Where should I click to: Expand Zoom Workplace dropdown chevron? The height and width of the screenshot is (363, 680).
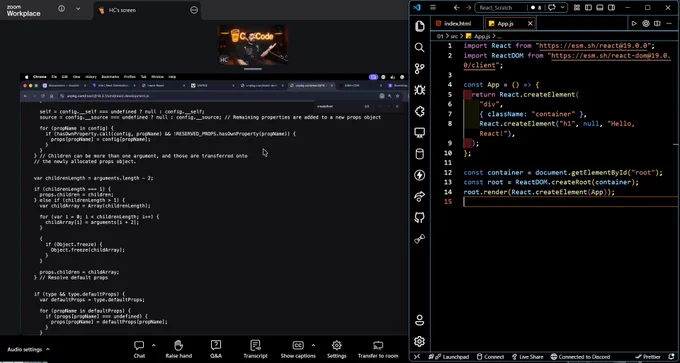(x=78, y=9)
